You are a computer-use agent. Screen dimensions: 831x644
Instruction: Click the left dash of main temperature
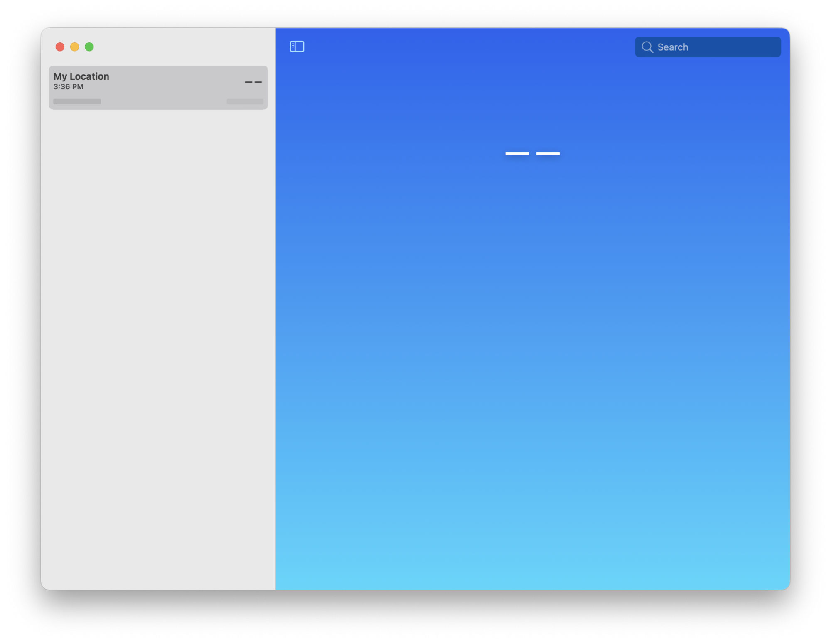click(517, 154)
